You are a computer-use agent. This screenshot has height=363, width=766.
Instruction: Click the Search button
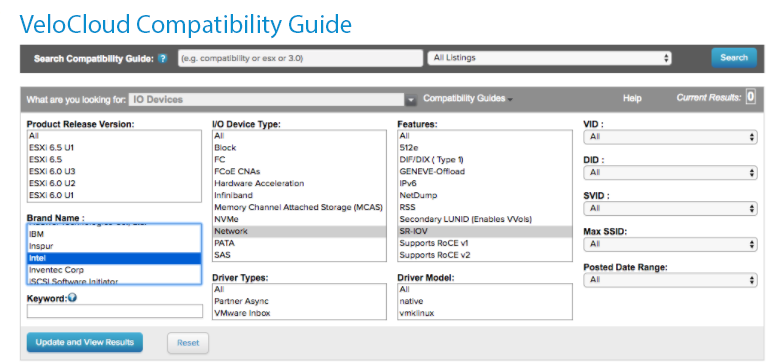[x=734, y=58]
